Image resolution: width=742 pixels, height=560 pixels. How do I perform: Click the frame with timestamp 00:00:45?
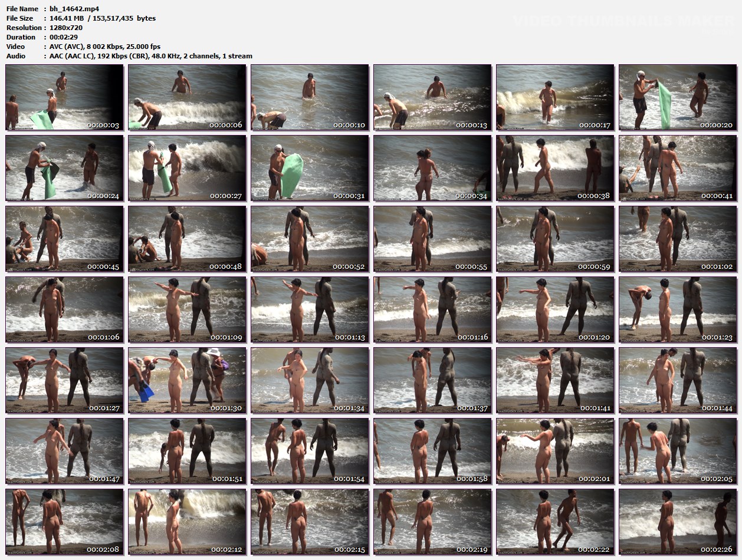(x=64, y=239)
